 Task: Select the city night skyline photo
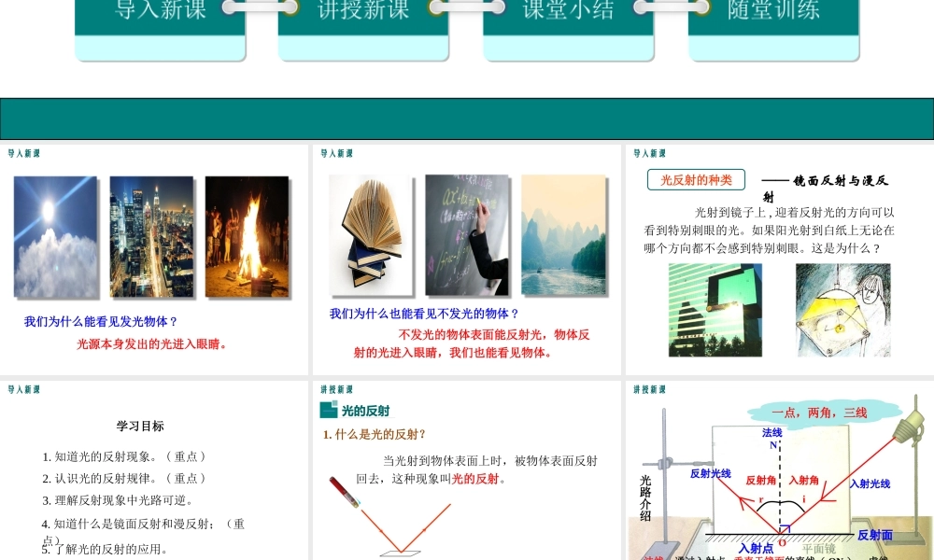(152, 236)
